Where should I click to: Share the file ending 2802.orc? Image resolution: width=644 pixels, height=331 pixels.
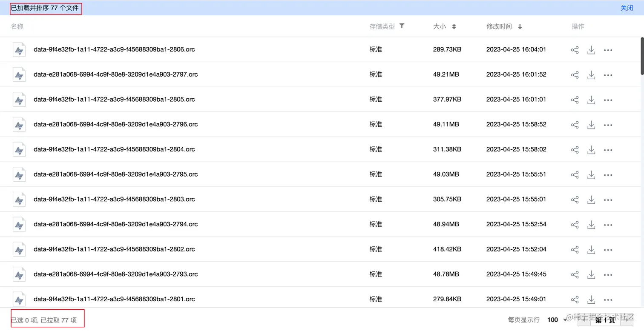click(x=575, y=250)
